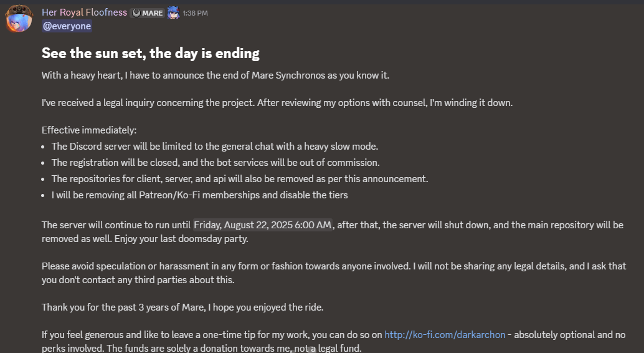Screen dimensions: 644x353
Task: Click the legal inquiry paragraph
Action: point(277,103)
